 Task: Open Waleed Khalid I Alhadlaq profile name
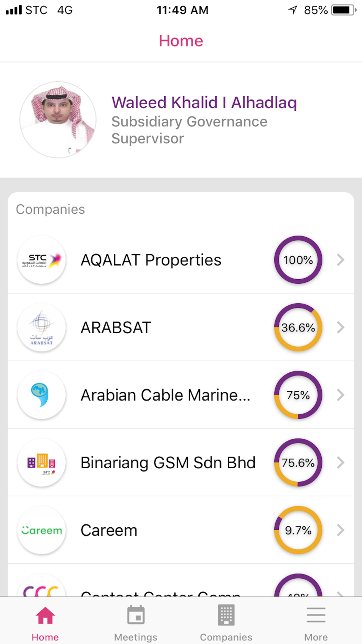pos(204,103)
